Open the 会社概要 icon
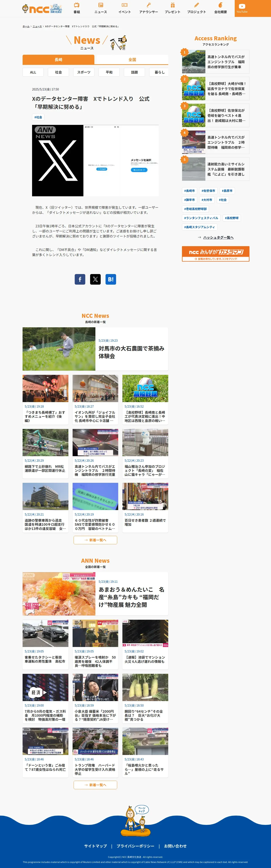Viewport: 271px width, 868px height. click(221, 8)
